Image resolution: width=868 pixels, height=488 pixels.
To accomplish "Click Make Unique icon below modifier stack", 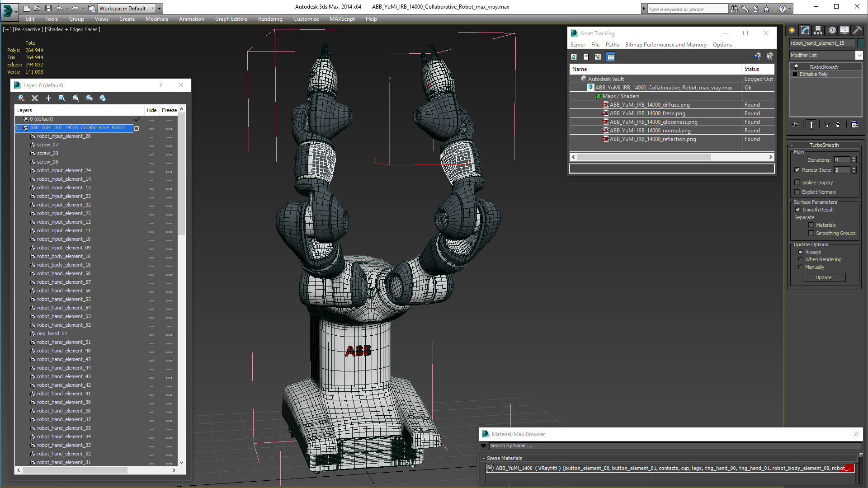I will tap(827, 125).
